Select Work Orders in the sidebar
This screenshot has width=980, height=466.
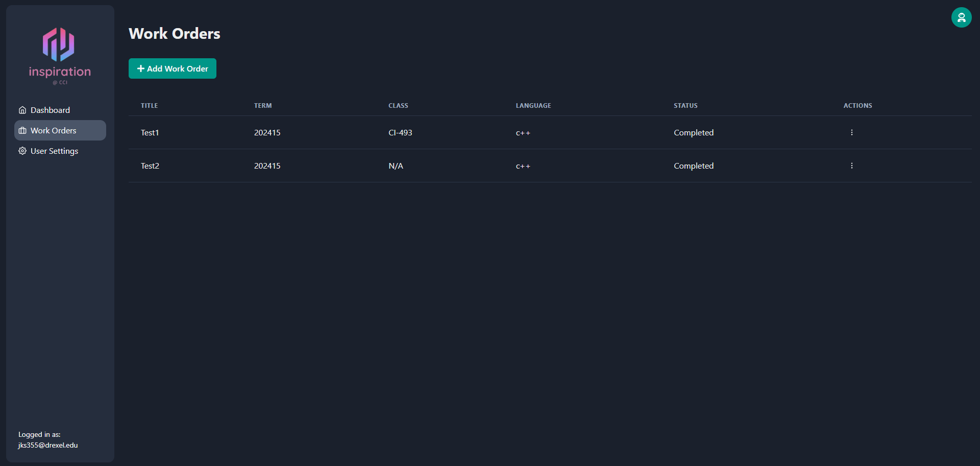[53, 130]
